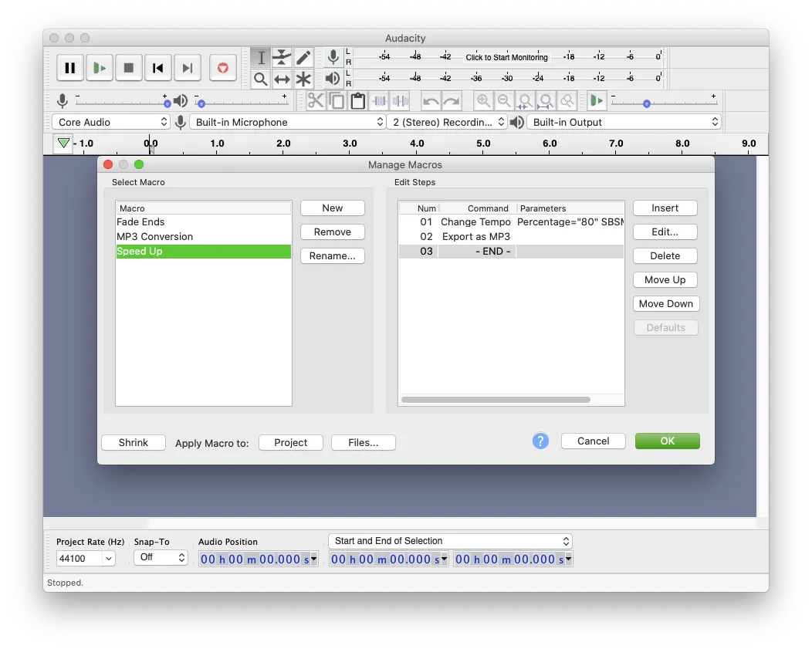
Task: Click the Zoom In magnifier icon
Action: click(483, 101)
